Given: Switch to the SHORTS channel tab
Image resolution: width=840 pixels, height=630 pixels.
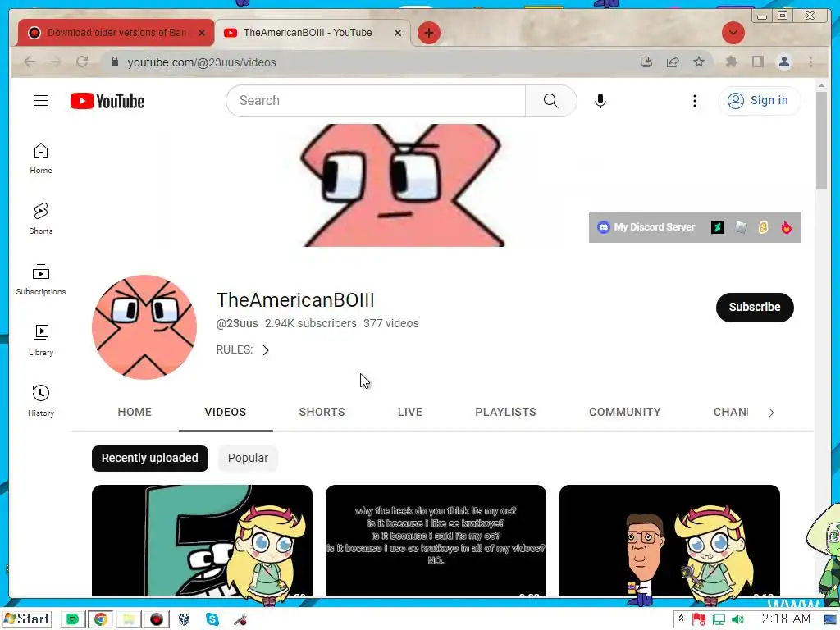Looking at the screenshot, I should (322, 412).
